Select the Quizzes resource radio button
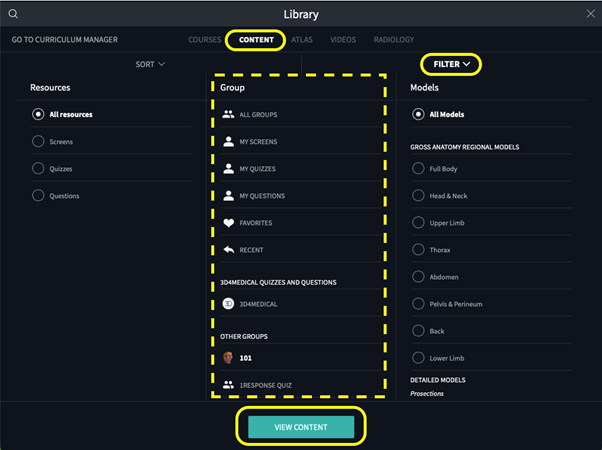602x450 pixels. click(38, 169)
